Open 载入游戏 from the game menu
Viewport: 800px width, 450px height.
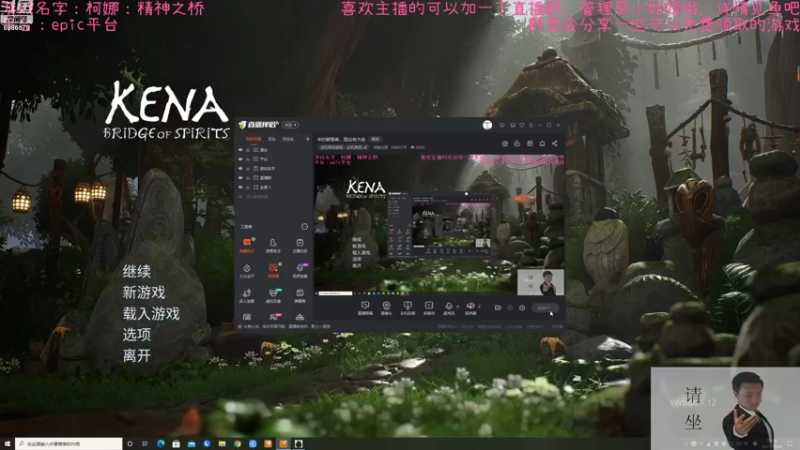point(151,313)
